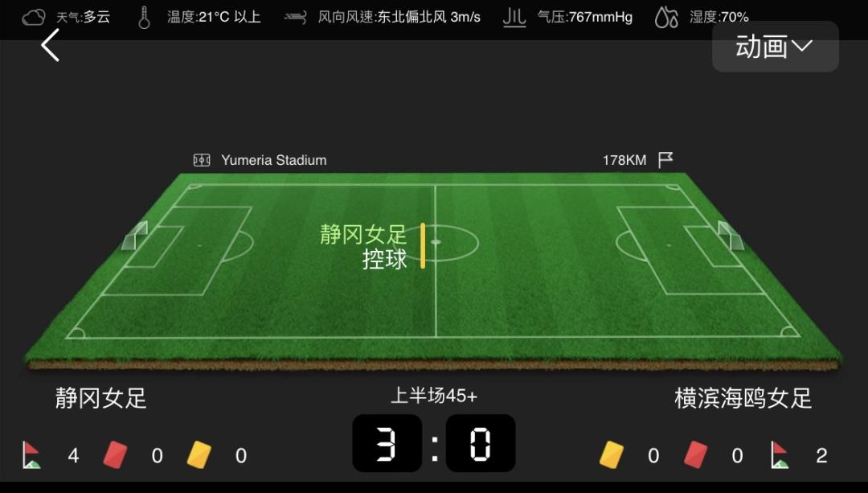This screenshot has height=493, width=868.
Task: Click the air pressure gauge icon
Action: (x=514, y=17)
